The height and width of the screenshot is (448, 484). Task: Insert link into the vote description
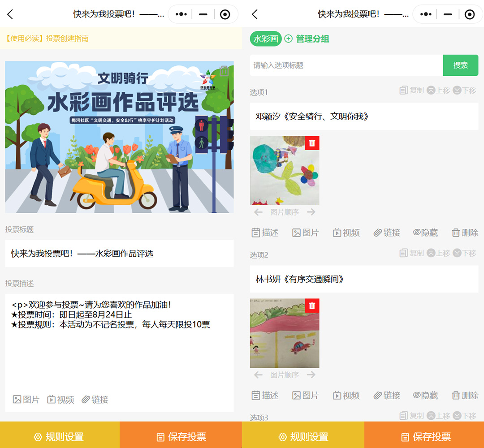click(x=95, y=400)
